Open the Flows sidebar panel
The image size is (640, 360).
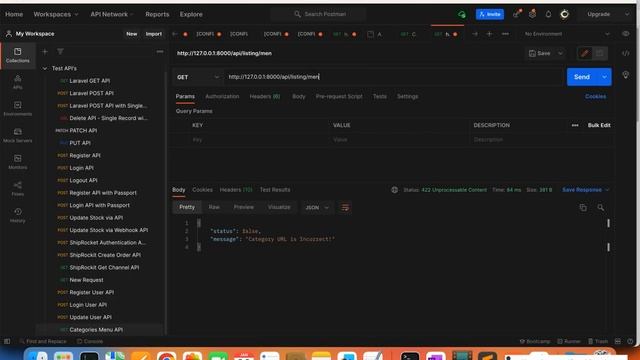18,189
